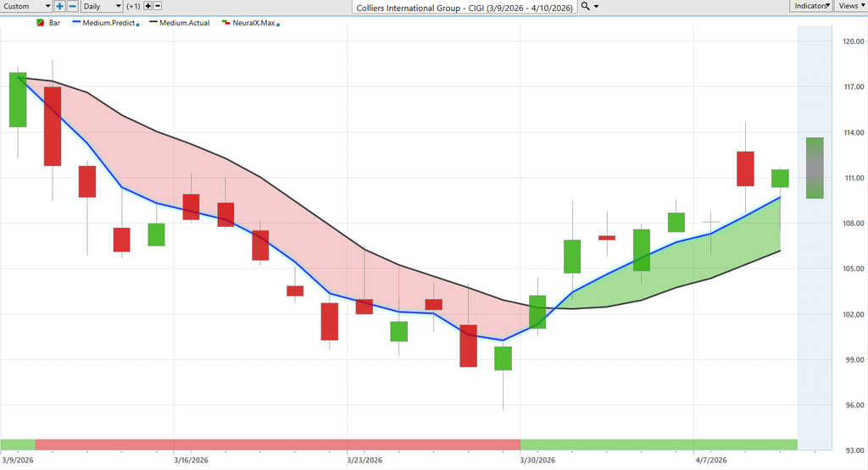Screen dimensions: 868x470
Task: Click the Bar legend icon
Action: pyautogui.click(x=40, y=23)
